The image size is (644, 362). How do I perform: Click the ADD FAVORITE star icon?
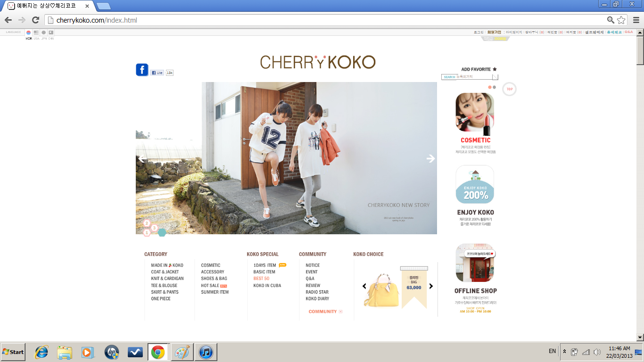coord(494,69)
